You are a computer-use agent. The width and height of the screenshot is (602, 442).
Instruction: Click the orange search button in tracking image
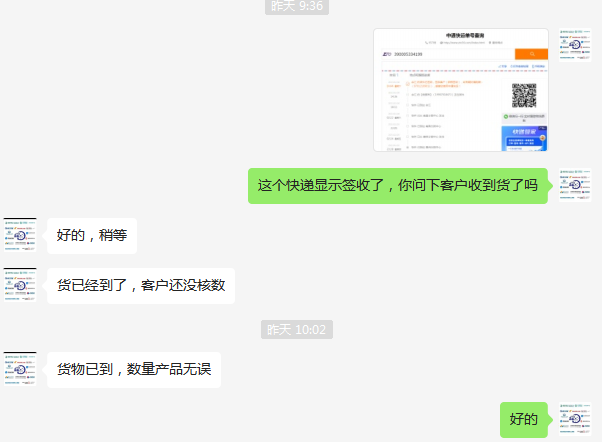(x=531, y=54)
